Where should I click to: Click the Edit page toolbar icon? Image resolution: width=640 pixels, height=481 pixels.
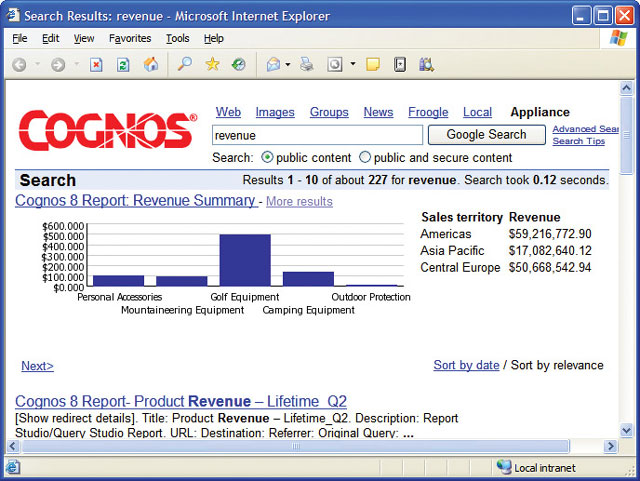click(335, 65)
